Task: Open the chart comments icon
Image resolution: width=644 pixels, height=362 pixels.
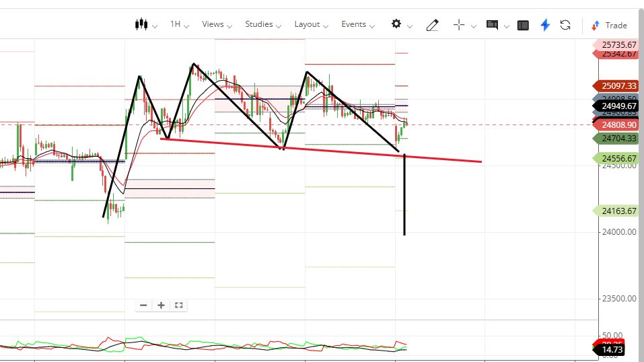Action: pyautogui.click(x=492, y=25)
